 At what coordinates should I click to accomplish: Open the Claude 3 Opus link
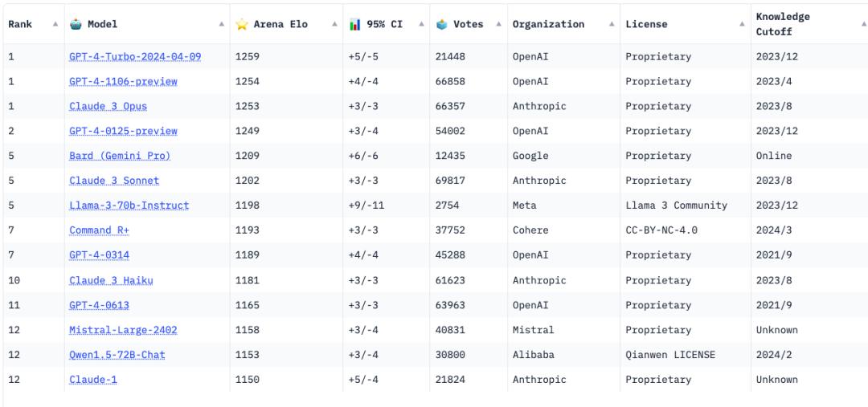coord(108,106)
